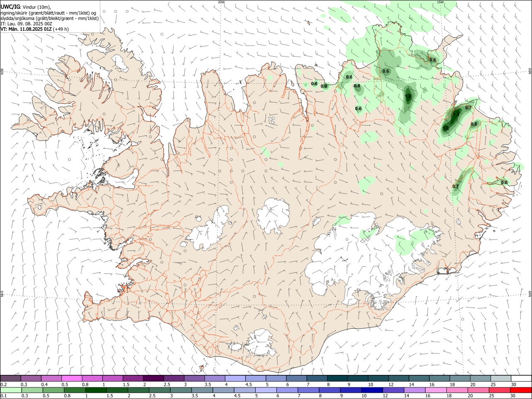Click the UWC/IG title text
This screenshot has width=532, height=399.
point(10,7)
